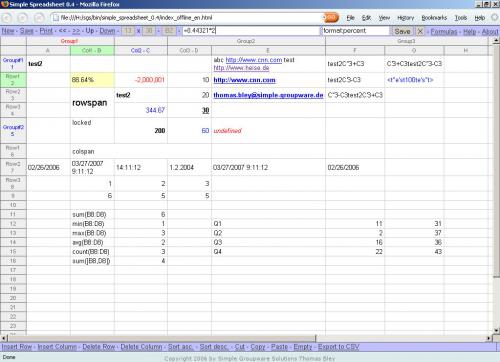Click the Cut link
This screenshot has height=362, width=500.
(x=240, y=347)
